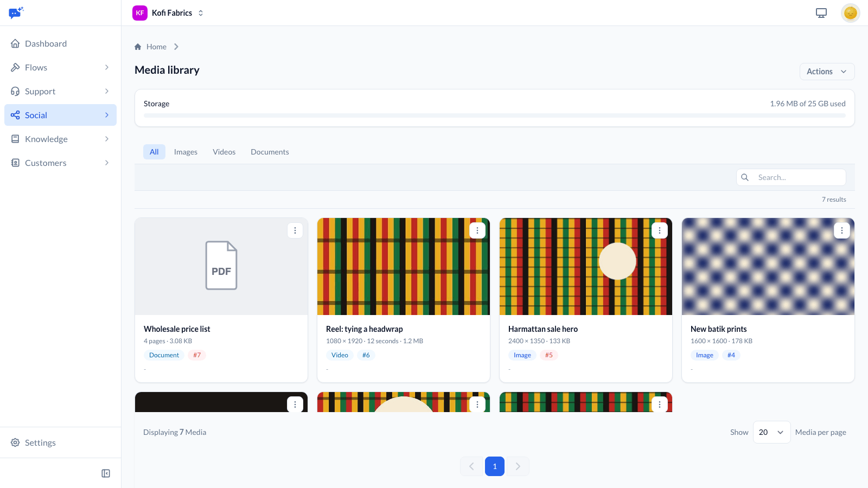
Task: Click the chat app logo icon
Action: coord(16,12)
